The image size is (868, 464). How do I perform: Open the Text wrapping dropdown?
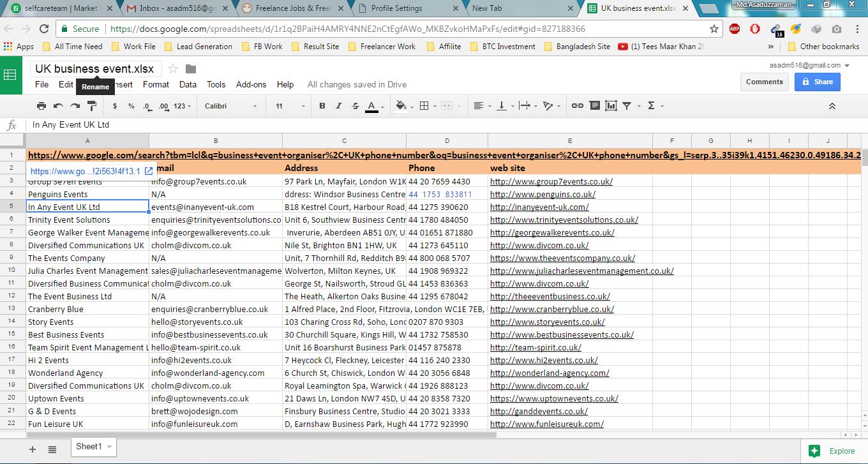527,106
